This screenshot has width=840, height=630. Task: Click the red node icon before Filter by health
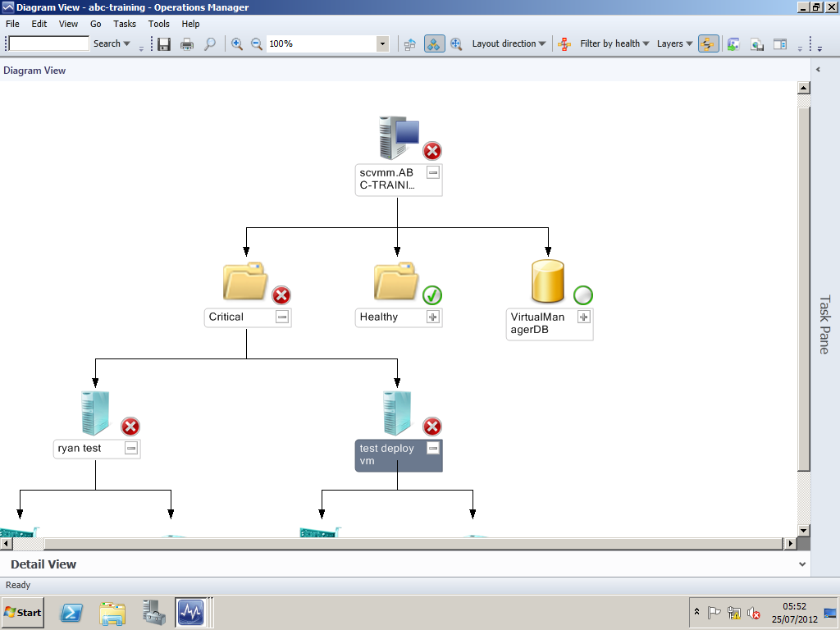pos(564,44)
